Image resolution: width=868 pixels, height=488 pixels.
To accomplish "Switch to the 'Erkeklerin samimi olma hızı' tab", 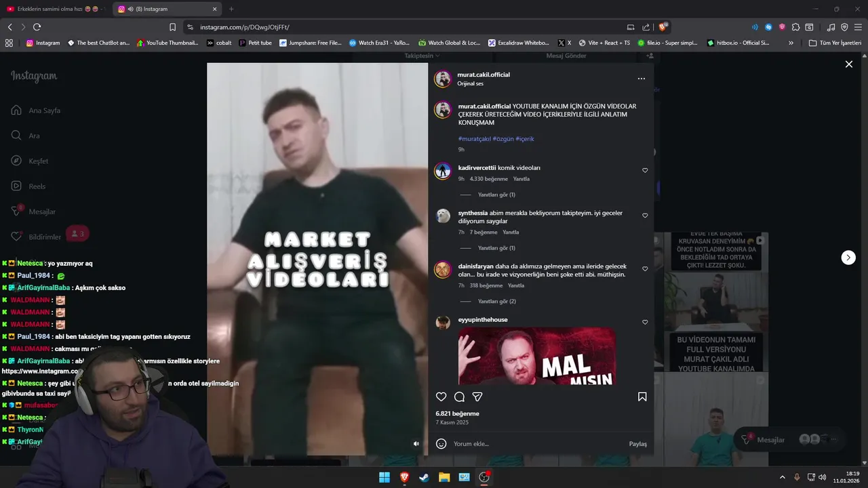I will tap(56, 9).
